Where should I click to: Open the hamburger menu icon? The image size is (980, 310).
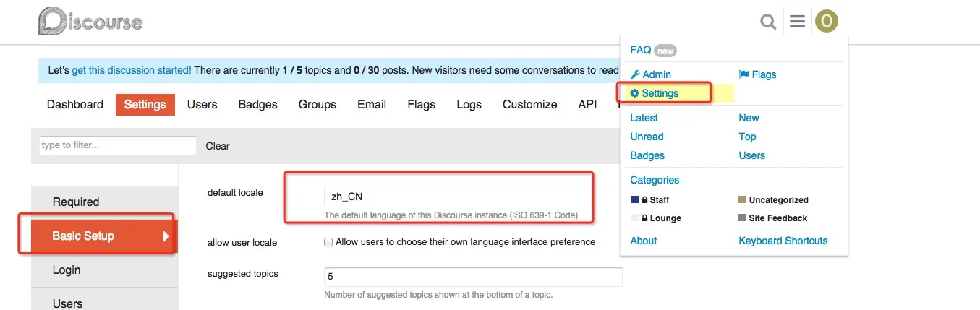(797, 22)
